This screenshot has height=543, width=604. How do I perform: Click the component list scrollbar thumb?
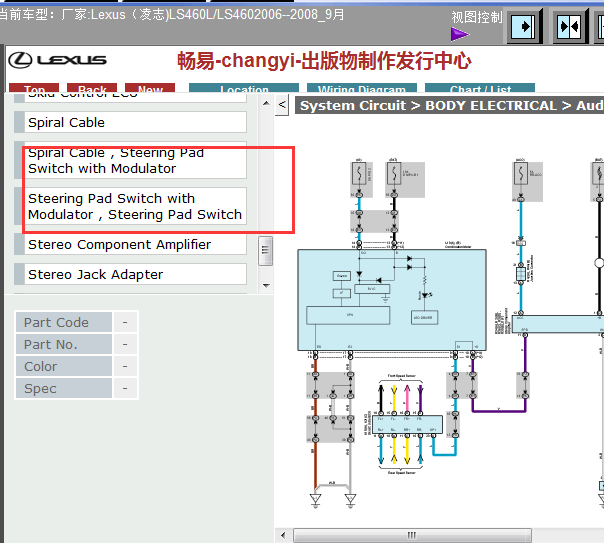pyautogui.click(x=265, y=250)
